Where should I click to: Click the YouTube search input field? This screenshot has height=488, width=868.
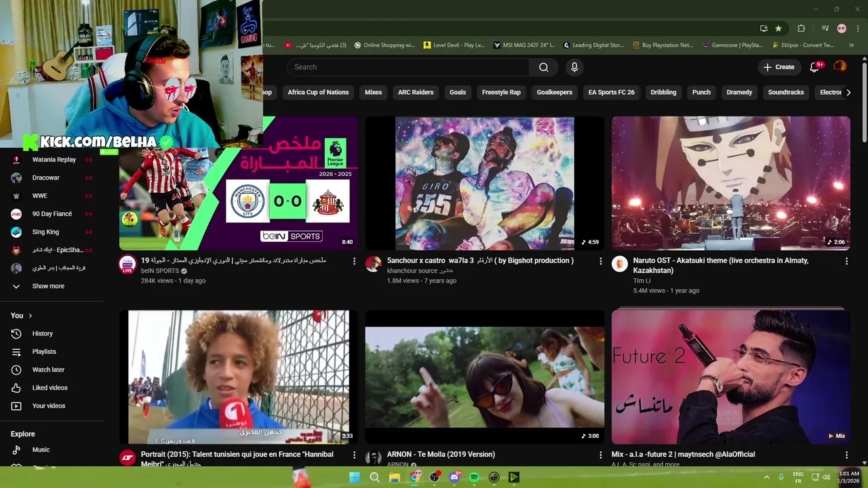(x=409, y=67)
